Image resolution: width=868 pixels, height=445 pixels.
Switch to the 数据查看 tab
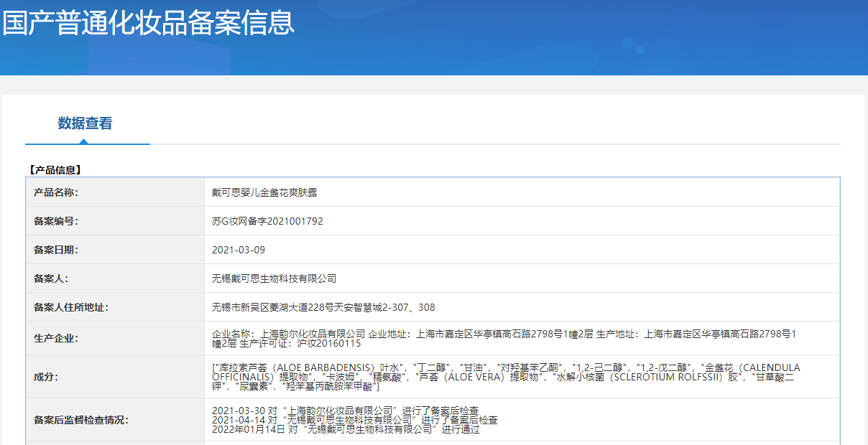tap(85, 123)
